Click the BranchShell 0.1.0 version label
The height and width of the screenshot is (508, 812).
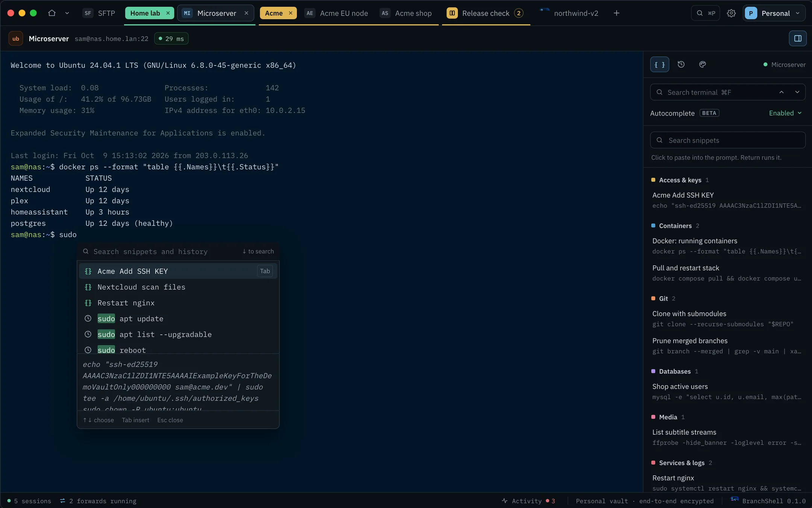coord(768,501)
